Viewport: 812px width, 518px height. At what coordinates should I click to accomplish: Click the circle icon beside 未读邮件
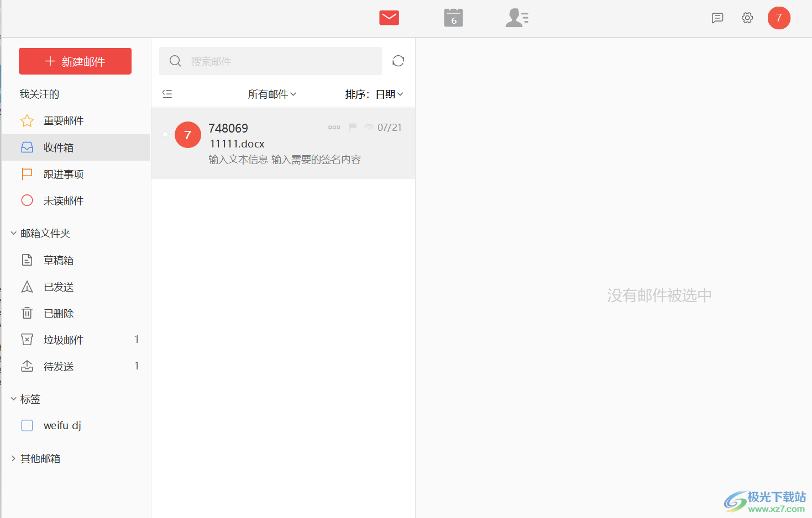pyautogui.click(x=27, y=200)
